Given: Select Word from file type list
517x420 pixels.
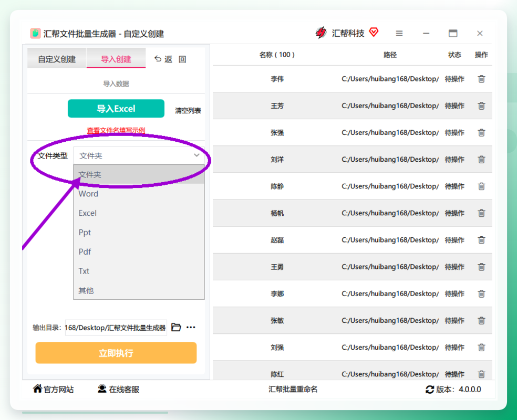Looking at the screenshot, I should tap(139, 194).
